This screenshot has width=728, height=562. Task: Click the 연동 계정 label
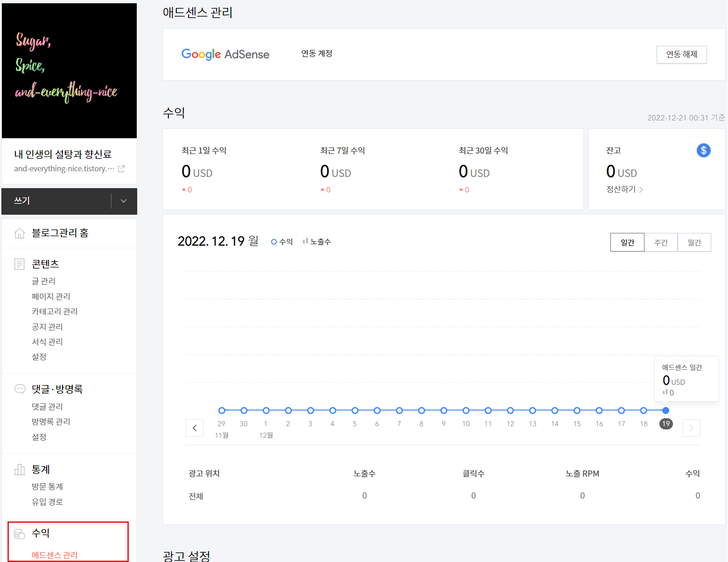[x=317, y=54]
